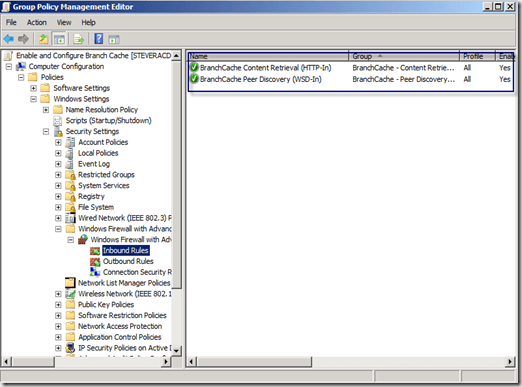Click results pane horizontal scrollbar thumb
The width and height of the screenshot is (522, 387).
pos(254,361)
